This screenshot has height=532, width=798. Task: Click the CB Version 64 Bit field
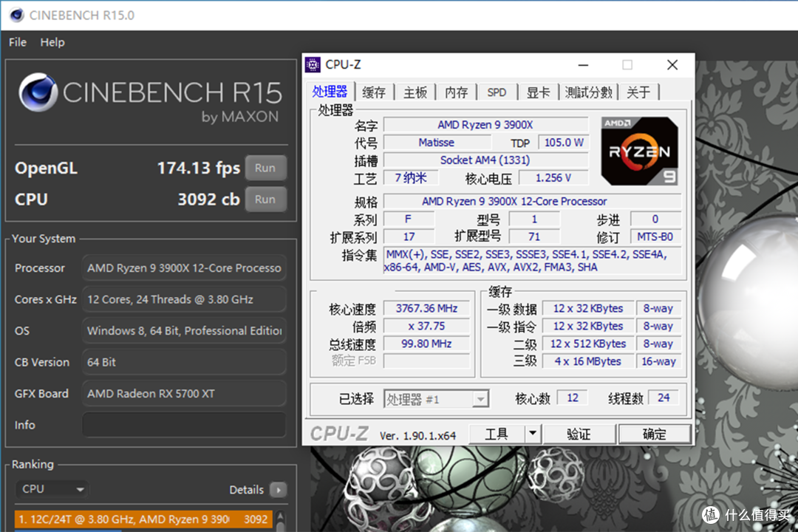184,363
